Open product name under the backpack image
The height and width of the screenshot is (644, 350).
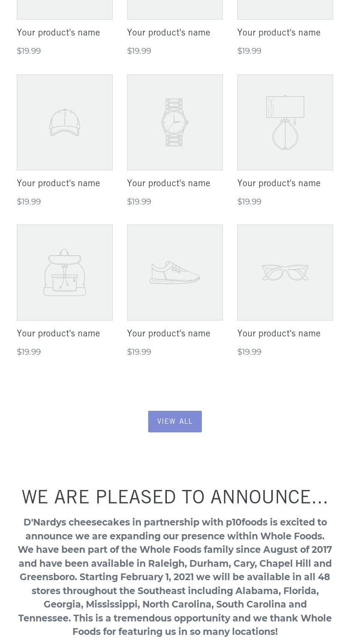(x=58, y=334)
